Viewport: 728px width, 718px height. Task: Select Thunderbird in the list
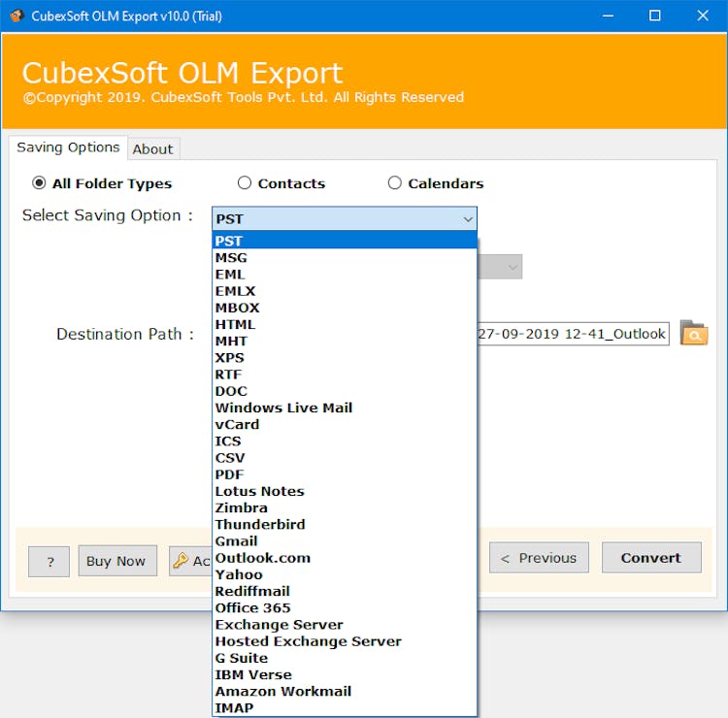click(345, 525)
